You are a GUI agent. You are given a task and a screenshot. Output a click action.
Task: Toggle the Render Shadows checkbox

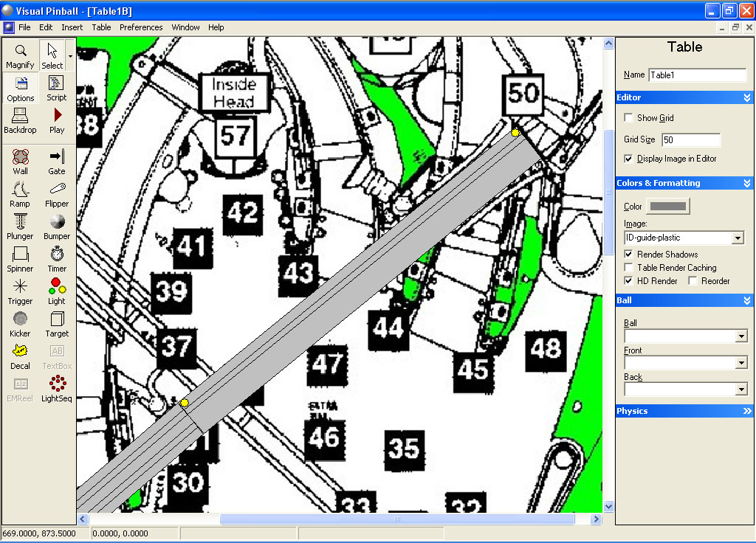629,255
